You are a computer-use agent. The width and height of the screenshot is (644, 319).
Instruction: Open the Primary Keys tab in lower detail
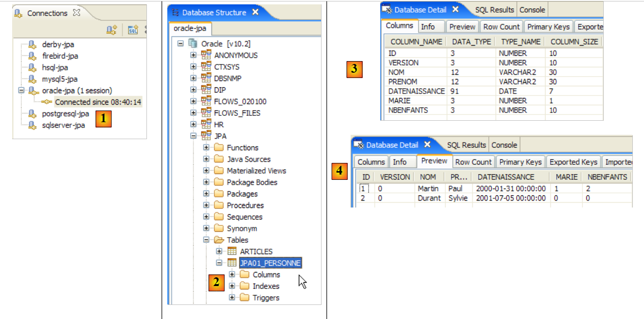point(520,162)
